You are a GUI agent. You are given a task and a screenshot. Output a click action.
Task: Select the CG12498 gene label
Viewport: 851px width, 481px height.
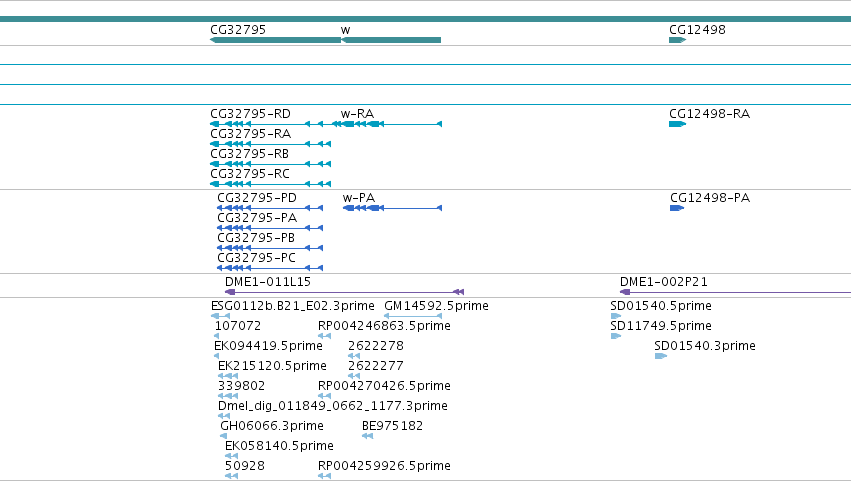697,30
